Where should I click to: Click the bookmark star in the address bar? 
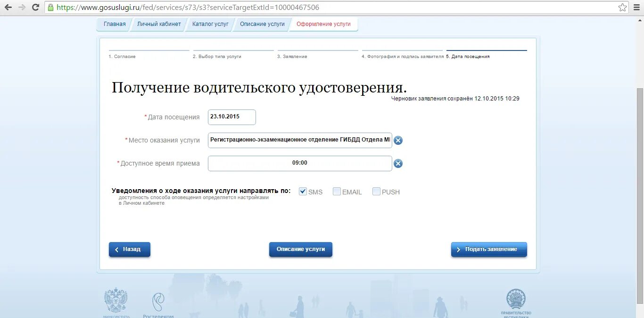[623, 7]
